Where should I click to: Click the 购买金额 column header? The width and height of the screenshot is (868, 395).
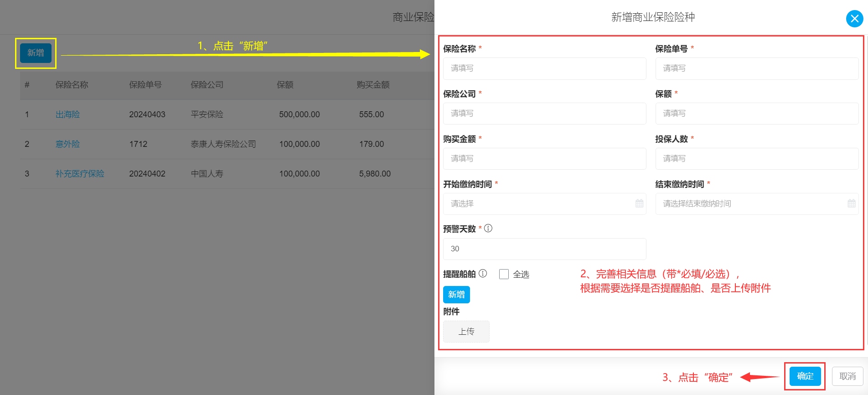pyautogui.click(x=373, y=85)
